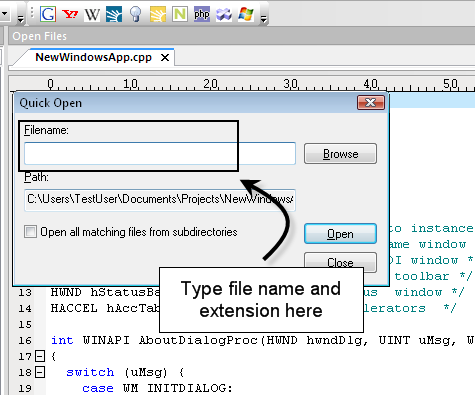Click the Yahoo search toolbar icon

70,14
